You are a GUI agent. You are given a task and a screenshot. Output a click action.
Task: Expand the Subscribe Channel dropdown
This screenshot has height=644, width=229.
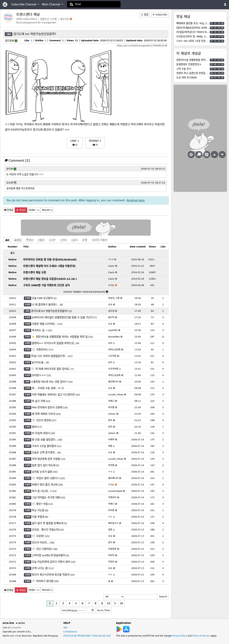[x=25, y=4]
